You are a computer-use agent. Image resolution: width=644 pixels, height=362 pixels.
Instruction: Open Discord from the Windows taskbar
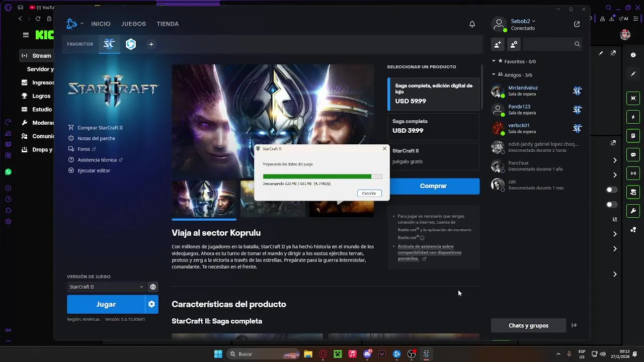367,354
